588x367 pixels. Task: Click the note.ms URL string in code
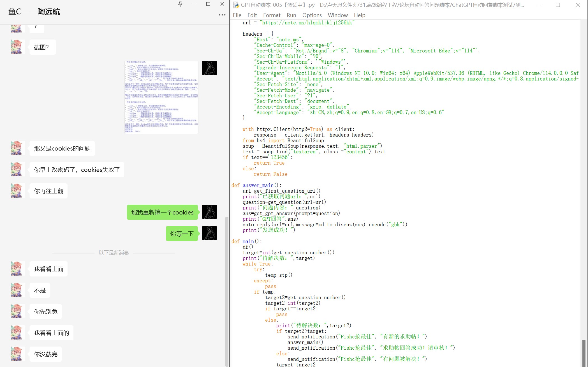click(x=307, y=23)
